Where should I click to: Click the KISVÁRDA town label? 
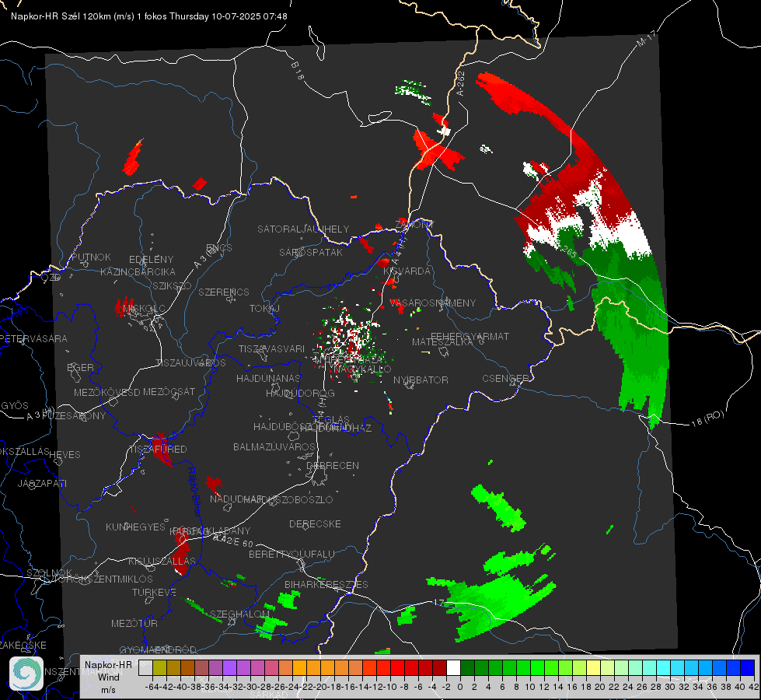coord(407,271)
